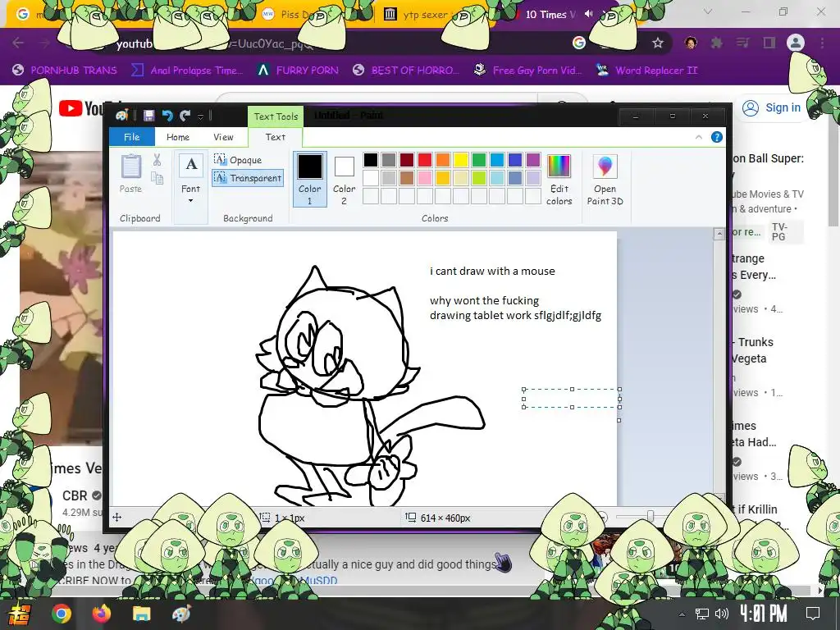Image resolution: width=840 pixels, height=630 pixels.
Task: Switch to the Home ribbon tab
Action: point(178,137)
